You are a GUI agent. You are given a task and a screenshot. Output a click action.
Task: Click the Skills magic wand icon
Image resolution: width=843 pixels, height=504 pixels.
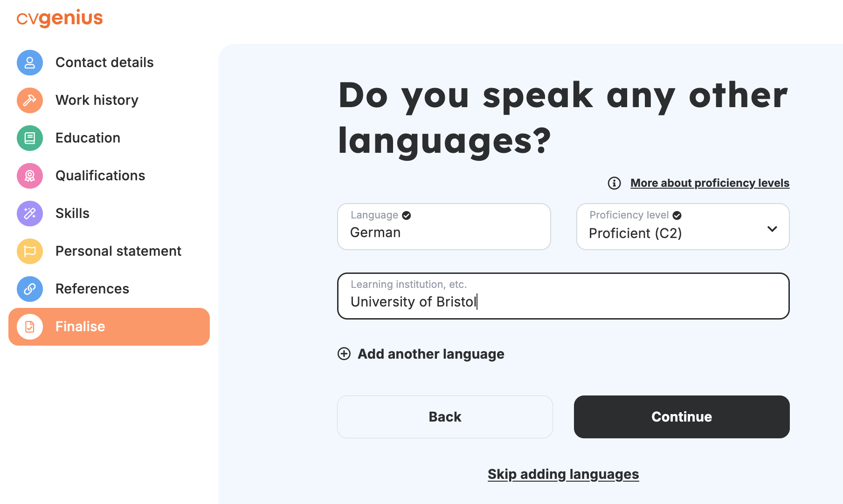(x=29, y=213)
